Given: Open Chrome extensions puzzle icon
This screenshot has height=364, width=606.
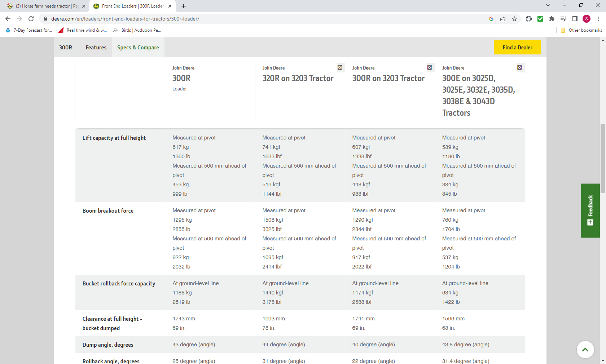Looking at the screenshot, I should point(552,19).
